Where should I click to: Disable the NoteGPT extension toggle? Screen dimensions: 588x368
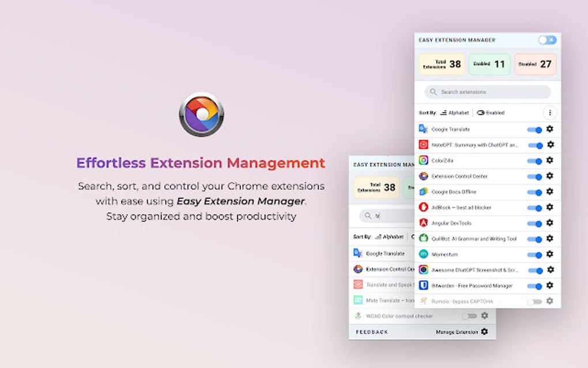click(535, 145)
